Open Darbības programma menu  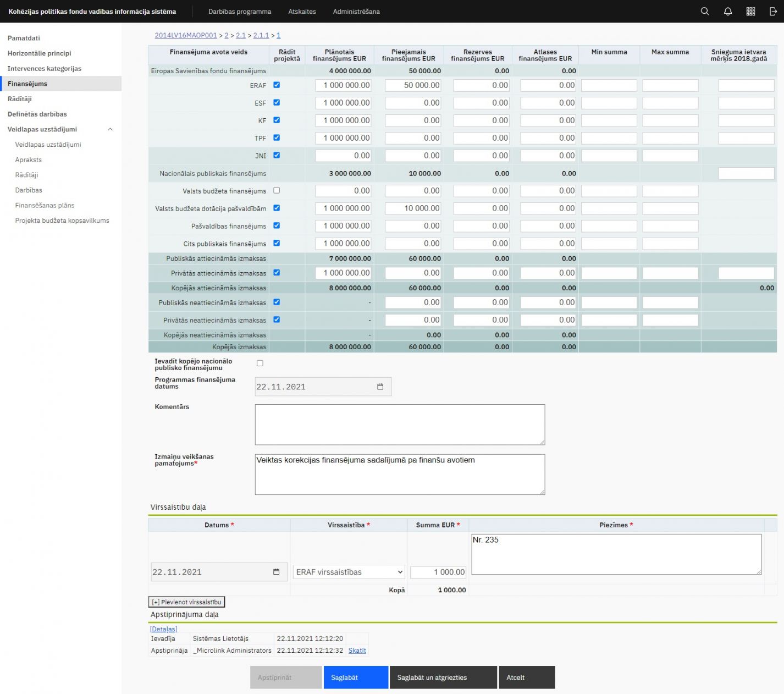tap(239, 12)
